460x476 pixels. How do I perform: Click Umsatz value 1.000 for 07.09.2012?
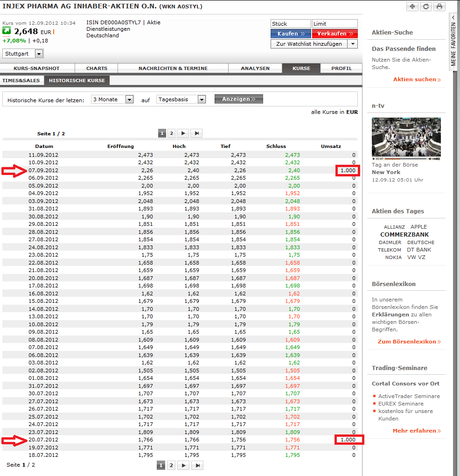(x=348, y=170)
